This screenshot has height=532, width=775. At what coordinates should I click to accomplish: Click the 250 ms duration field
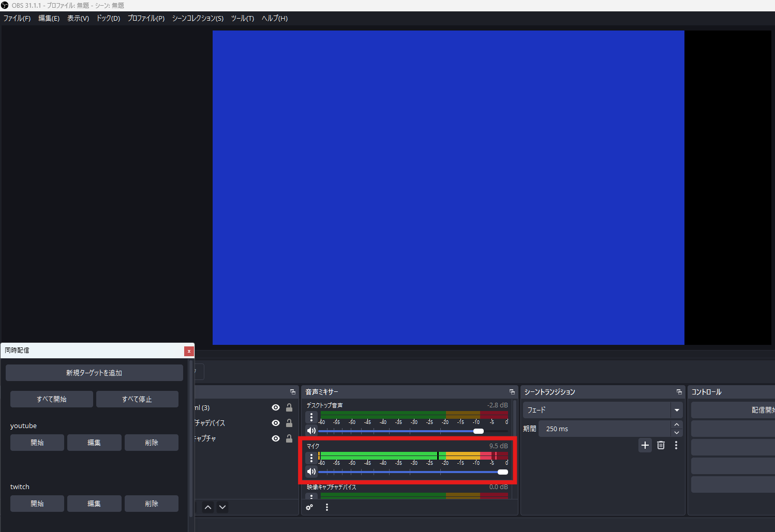[605, 429]
